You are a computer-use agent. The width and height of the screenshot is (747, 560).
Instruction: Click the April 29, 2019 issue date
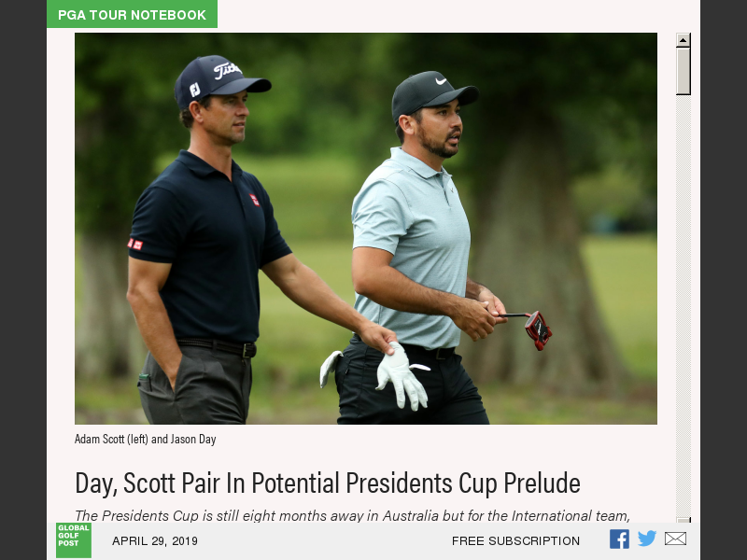click(155, 541)
